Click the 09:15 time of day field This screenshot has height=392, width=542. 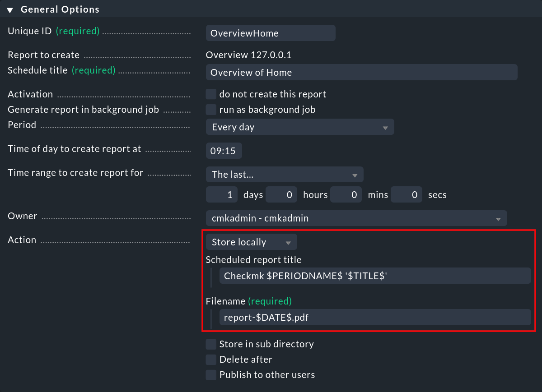click(224, 151)
